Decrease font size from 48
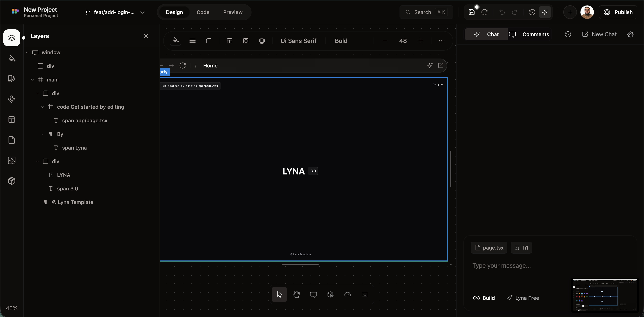Image resolution: width=644 pixels, height=317 pixels. pyautogui.click(x=385, y=41)
